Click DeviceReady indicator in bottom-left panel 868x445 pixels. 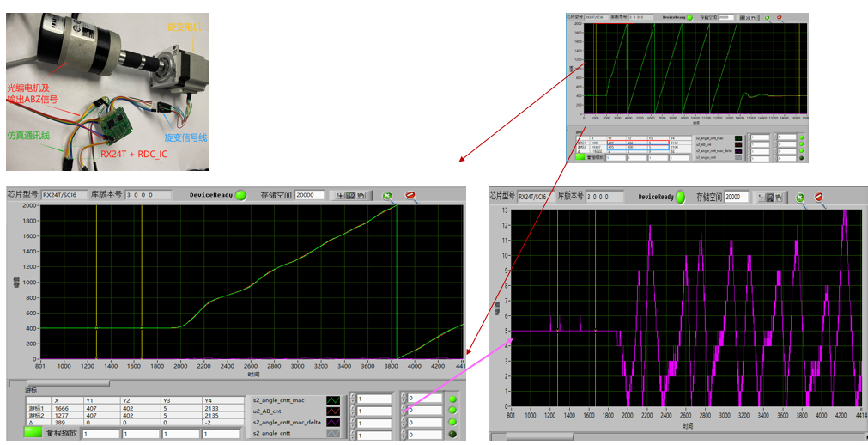(x=241, y=195)
